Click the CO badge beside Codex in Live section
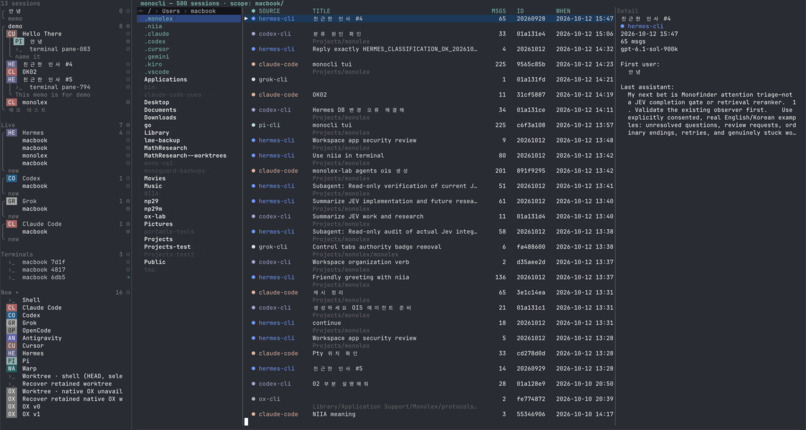The width and height of the screenshot is (806, 430). pyautogui.click(x=11, y=178)
